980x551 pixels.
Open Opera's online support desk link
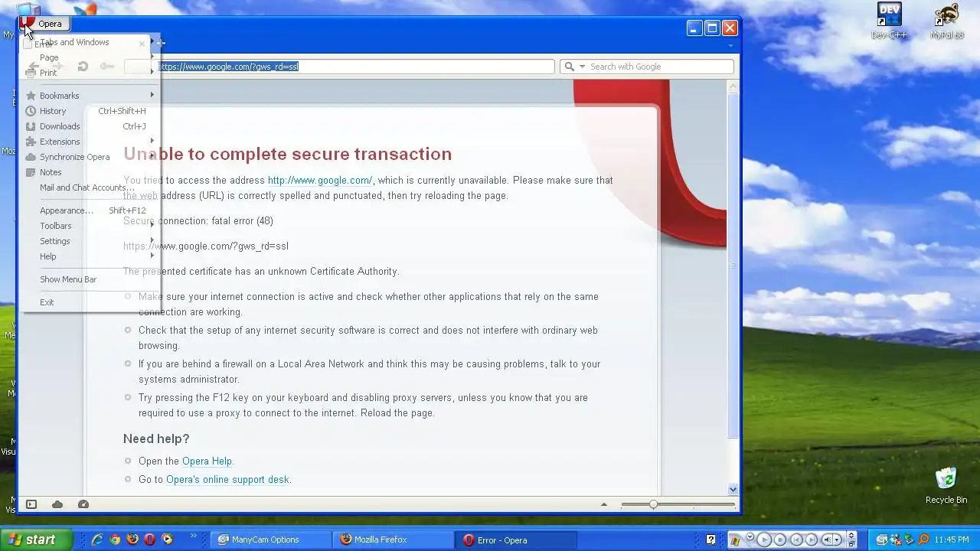click(x=227, y=480)
